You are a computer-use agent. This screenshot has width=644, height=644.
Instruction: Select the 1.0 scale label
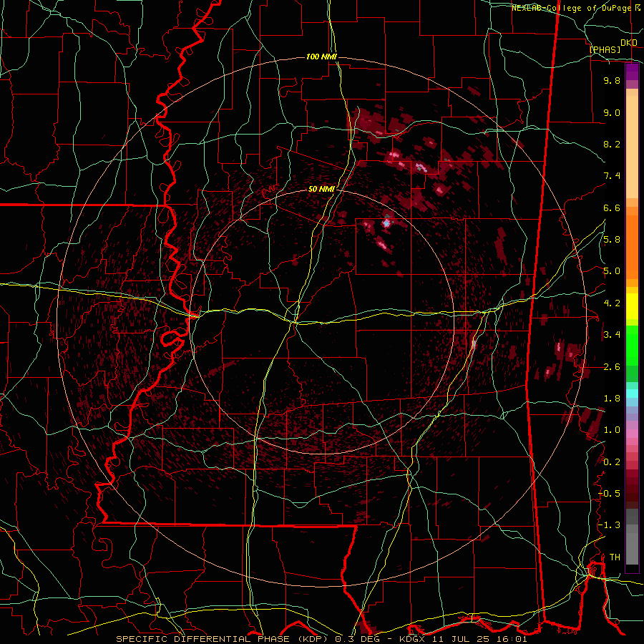(x=612, y=430)
